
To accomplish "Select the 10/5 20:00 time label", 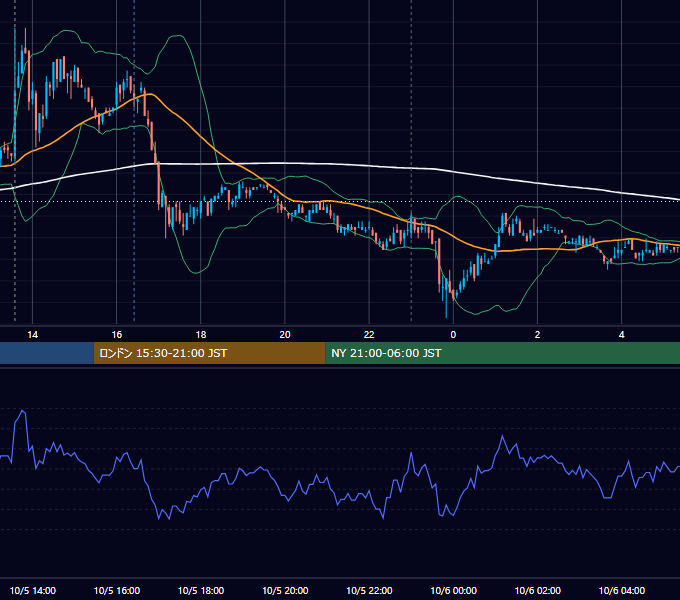I will pyautogui.click(x=285, y=590).
